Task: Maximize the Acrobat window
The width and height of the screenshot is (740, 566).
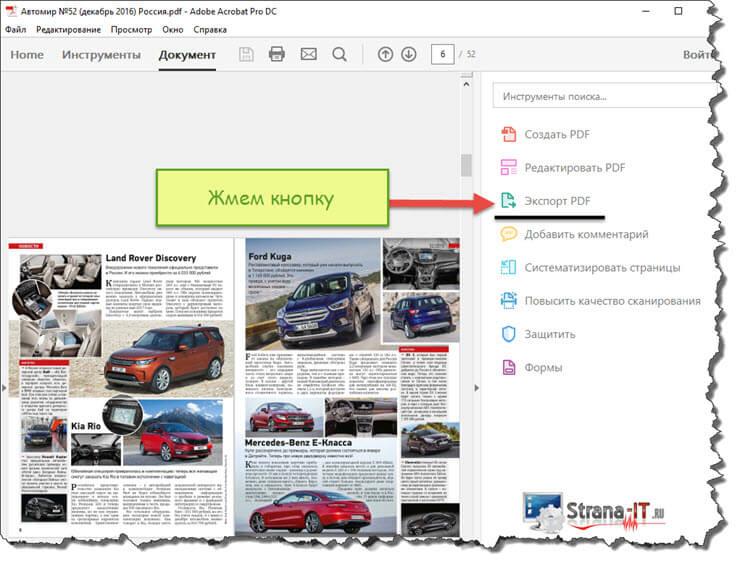Action: click(678, 11)
